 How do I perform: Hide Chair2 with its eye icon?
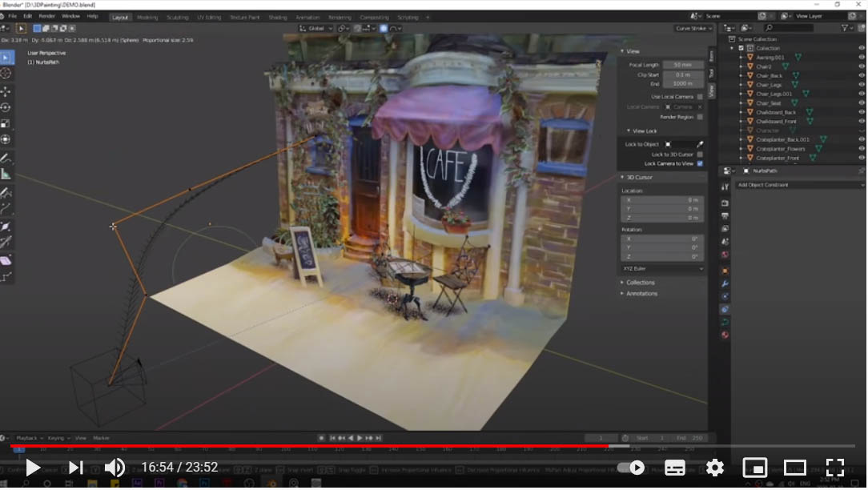862,66
